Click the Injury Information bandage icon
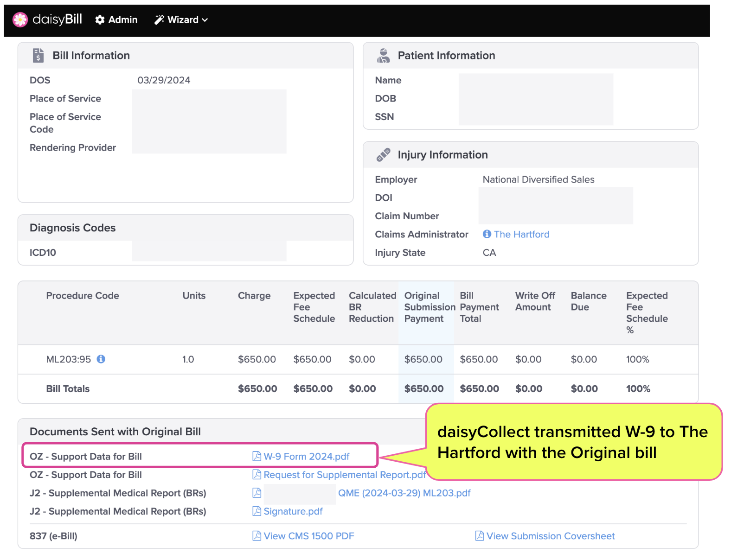Screen dimensions: 731x560 point(383,155)
